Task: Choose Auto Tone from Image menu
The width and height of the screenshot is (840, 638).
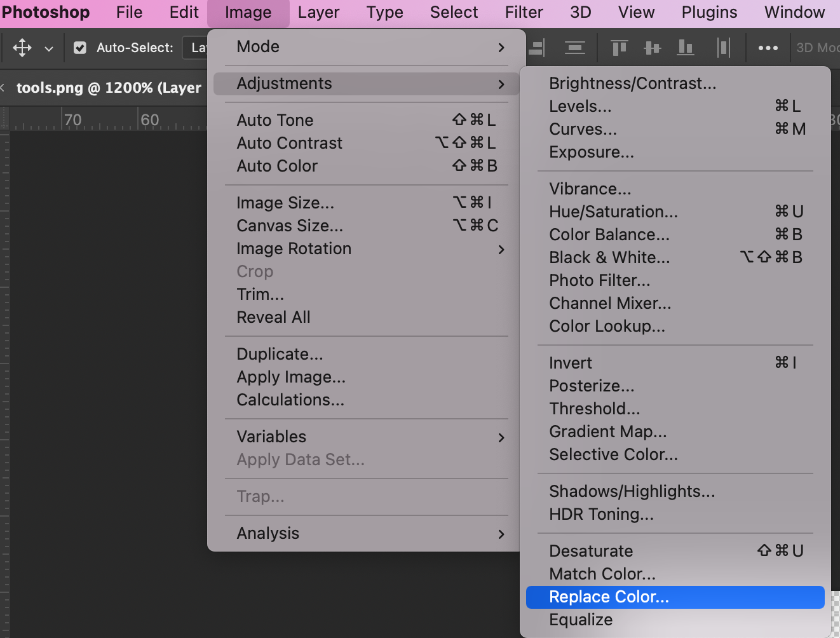Action: click(x=367, y=120)
